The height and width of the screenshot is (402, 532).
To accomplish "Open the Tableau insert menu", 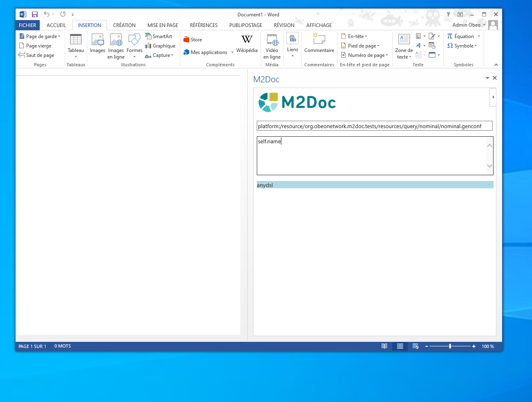I will point(76,46).
